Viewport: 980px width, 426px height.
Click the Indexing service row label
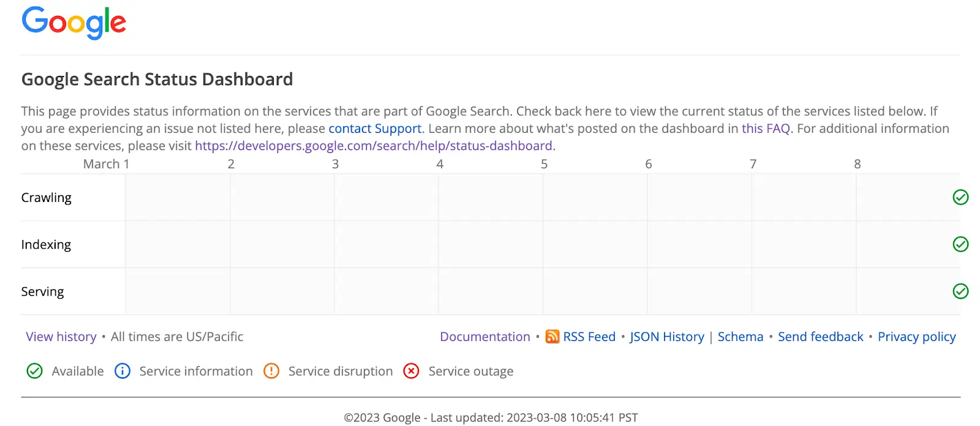pyautogui.click(x=46, y=245)
